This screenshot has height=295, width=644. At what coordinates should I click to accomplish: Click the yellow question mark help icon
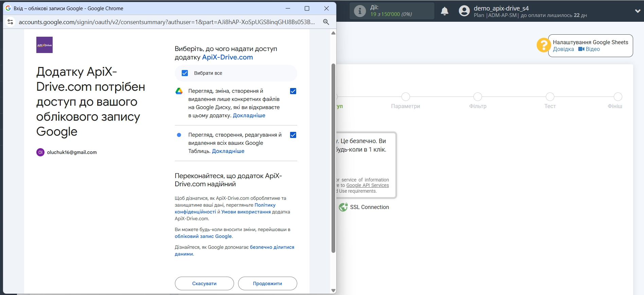(x=543, y=45)
